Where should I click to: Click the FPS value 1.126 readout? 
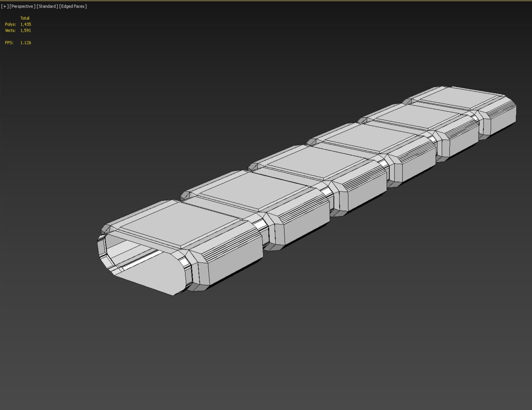pyautogui.click(x=26, y=43)
